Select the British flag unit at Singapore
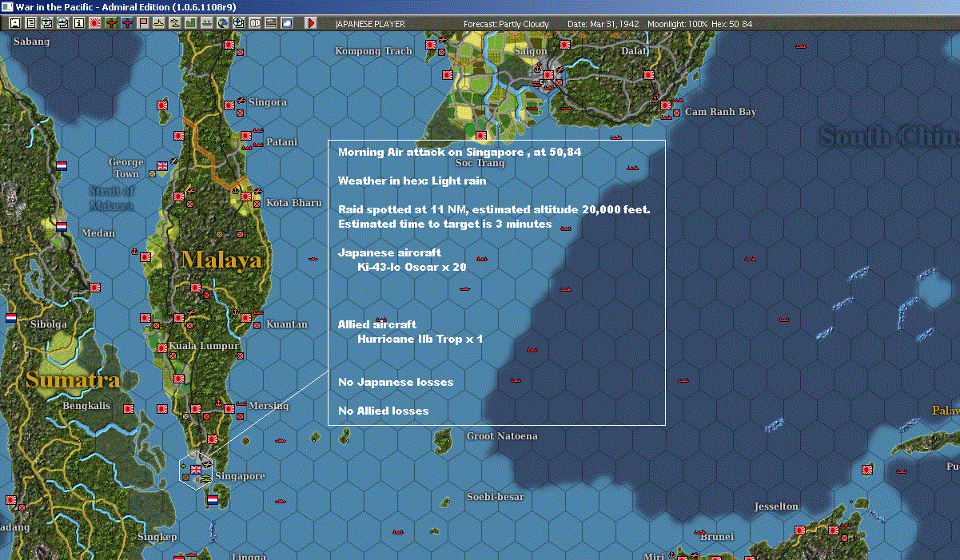960x560 pixels. (196, 470)
